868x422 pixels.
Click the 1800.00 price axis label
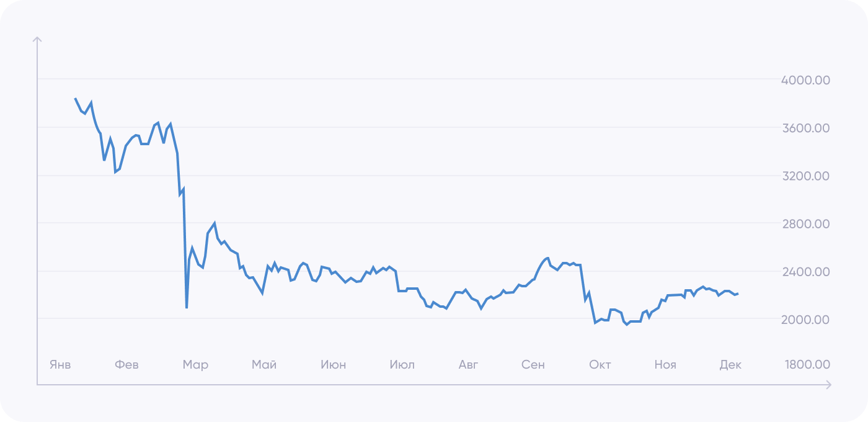pyautogui.click(x=806, y=364)
